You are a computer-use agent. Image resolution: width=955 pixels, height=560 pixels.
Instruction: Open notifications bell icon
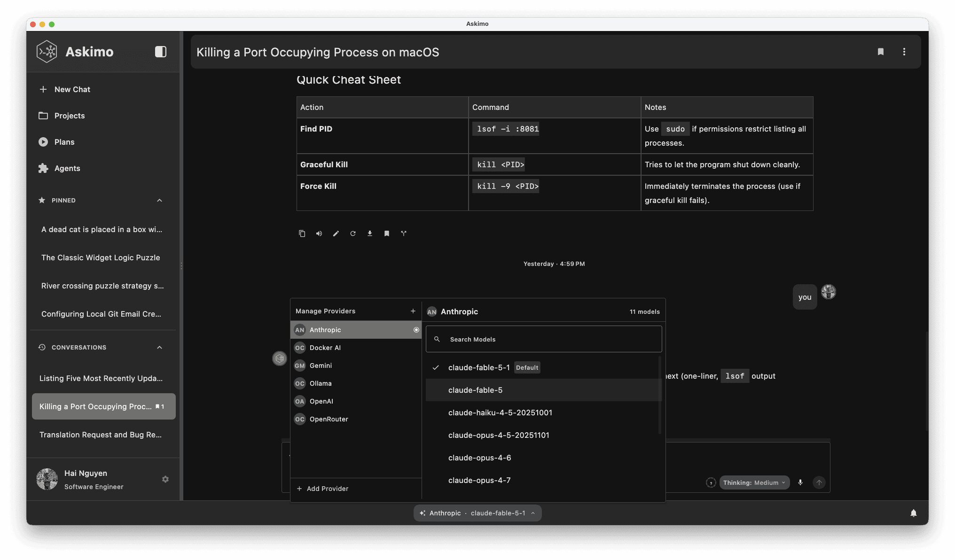click(914, 513)
